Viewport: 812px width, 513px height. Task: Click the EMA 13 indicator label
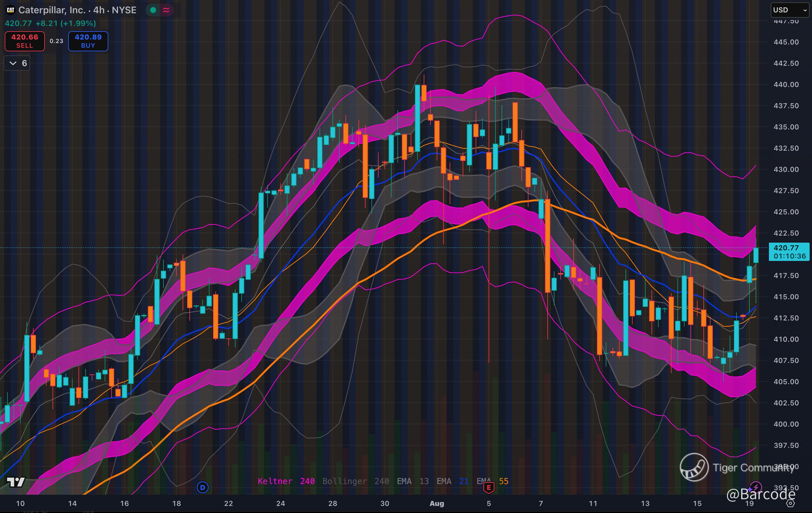click(x=413, y=481)
